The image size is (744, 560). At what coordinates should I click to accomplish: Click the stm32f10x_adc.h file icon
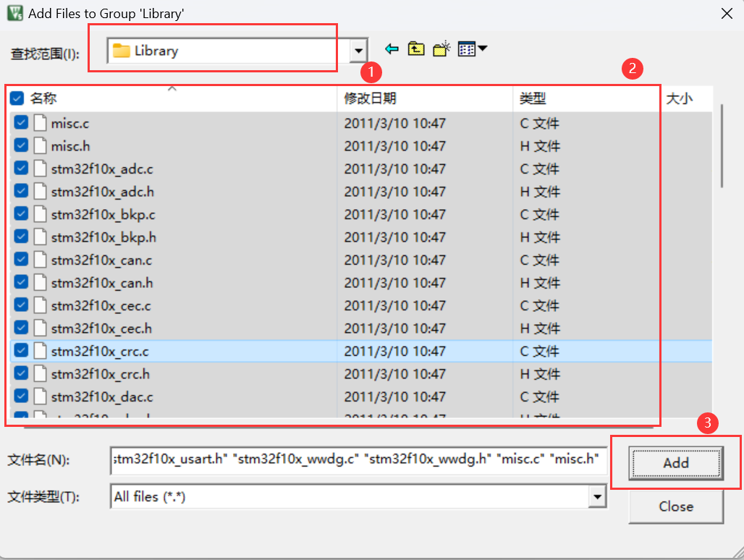41,191
